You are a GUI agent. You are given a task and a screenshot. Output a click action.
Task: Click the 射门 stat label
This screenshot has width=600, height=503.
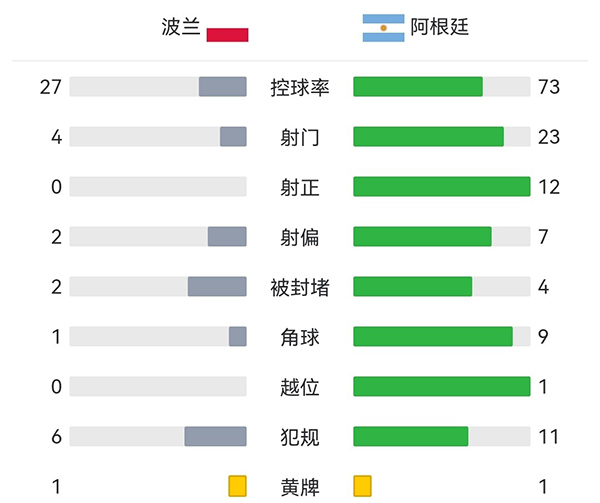coord(300,137)
